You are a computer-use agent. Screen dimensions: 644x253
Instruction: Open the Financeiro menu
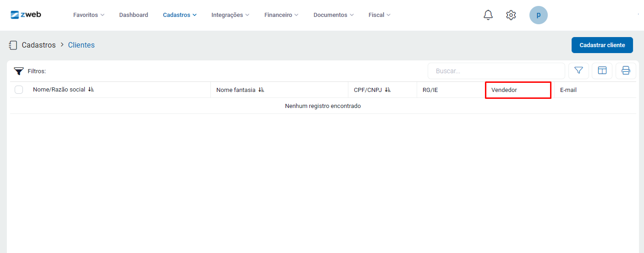click(281, 15)
